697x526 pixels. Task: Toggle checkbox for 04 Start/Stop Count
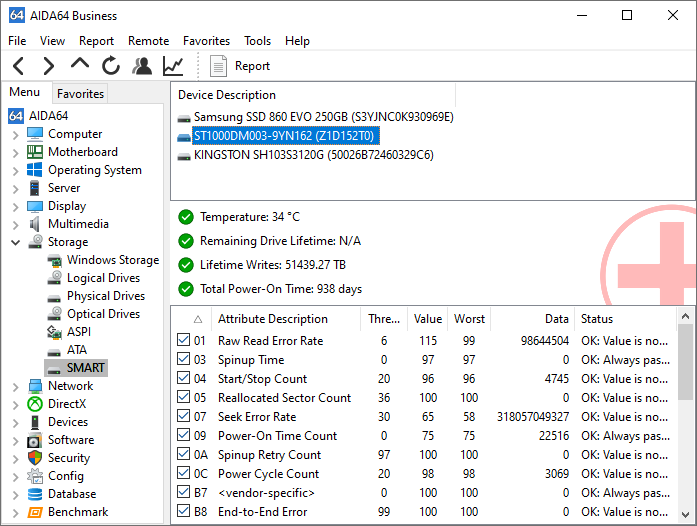(x=183, y=377)
